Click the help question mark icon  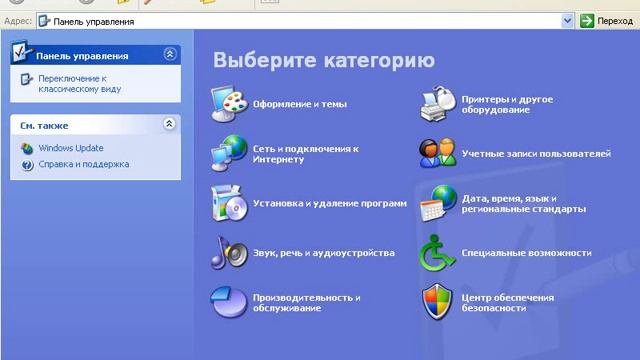tap(27, 165)
